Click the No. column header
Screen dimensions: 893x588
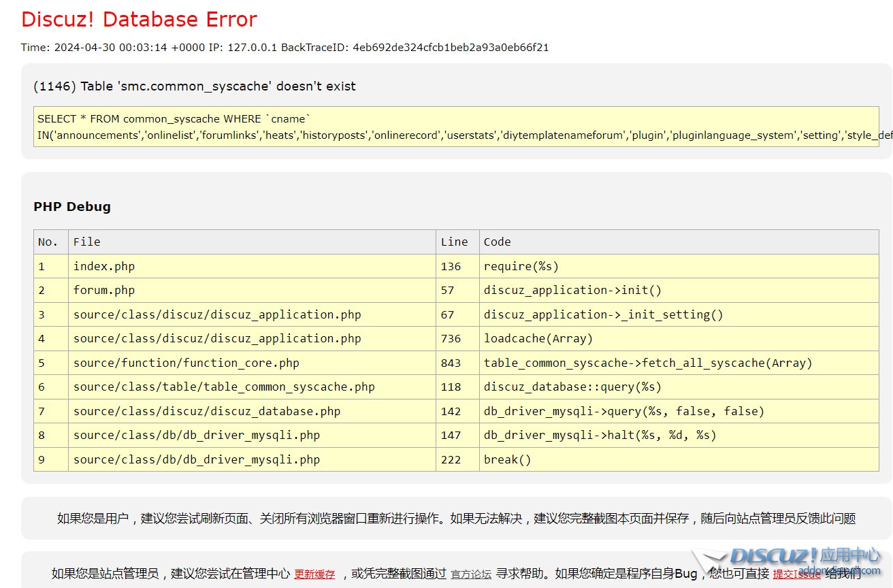tap(48, 242)
